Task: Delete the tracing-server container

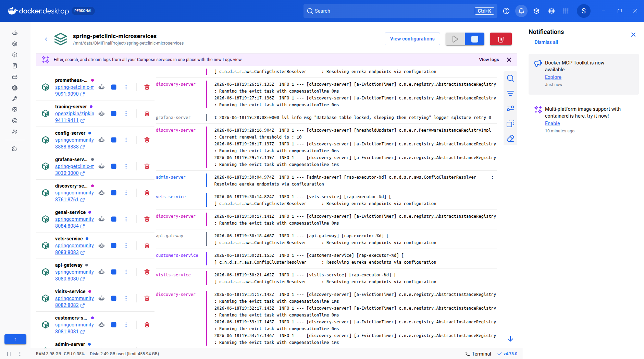Action: (x=147, y=113)
